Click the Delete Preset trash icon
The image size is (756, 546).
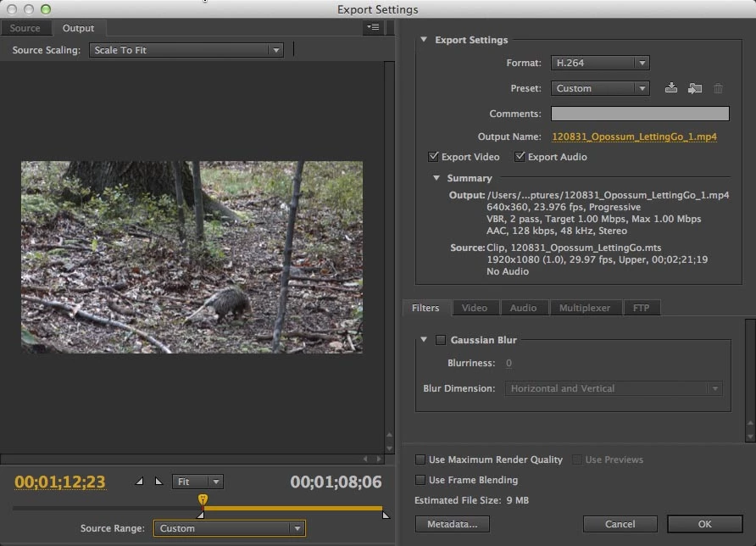[719, 88]
